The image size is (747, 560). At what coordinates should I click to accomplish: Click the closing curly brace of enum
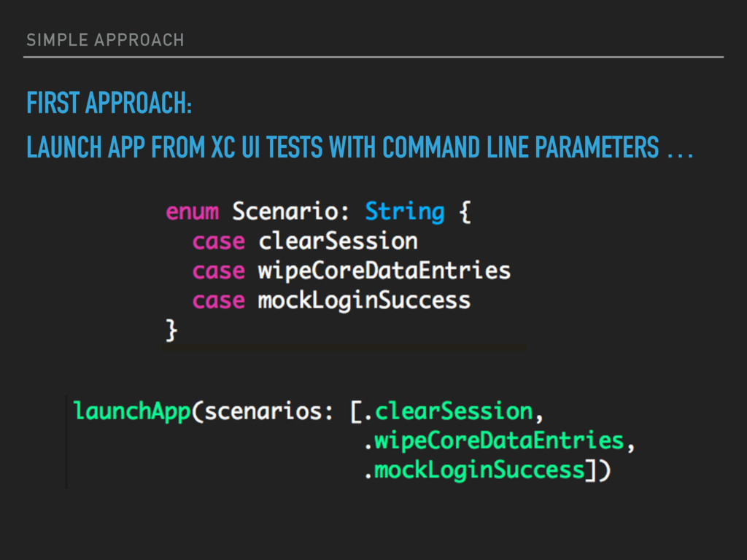click(x=171, y=330)
